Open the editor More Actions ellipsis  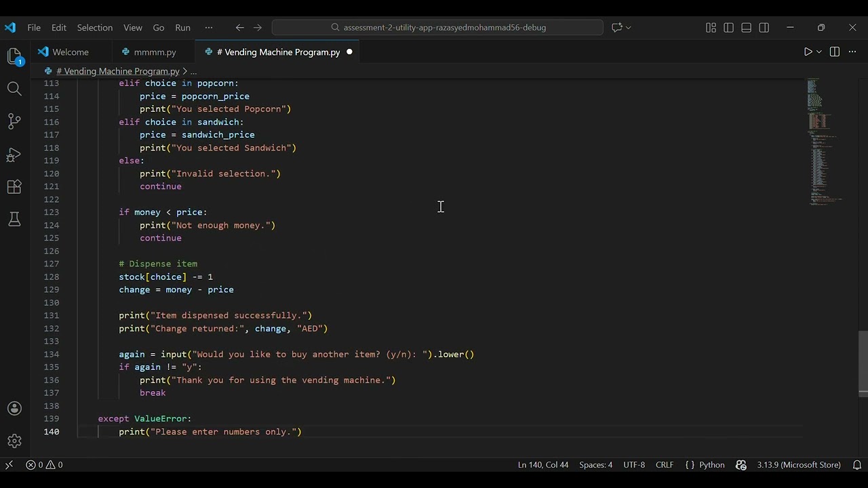pyautogui.click(x=853, y=52)
